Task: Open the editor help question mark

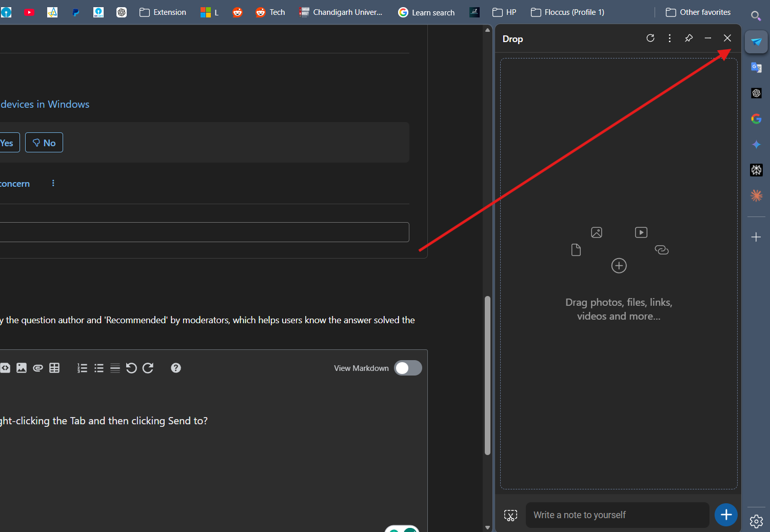Action: click(176, 368)
